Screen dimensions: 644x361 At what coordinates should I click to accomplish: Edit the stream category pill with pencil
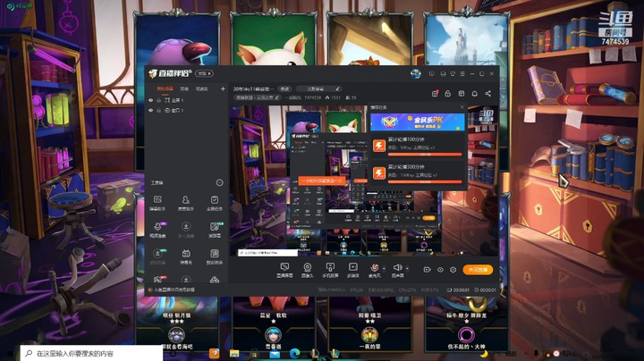tap(256, 97)
